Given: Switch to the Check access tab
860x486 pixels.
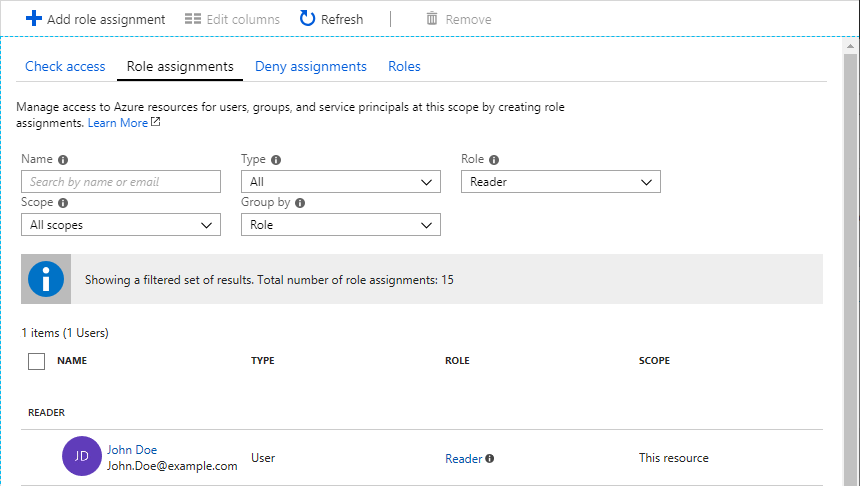Looking at the screenshot, I should (x=65, y=67).
